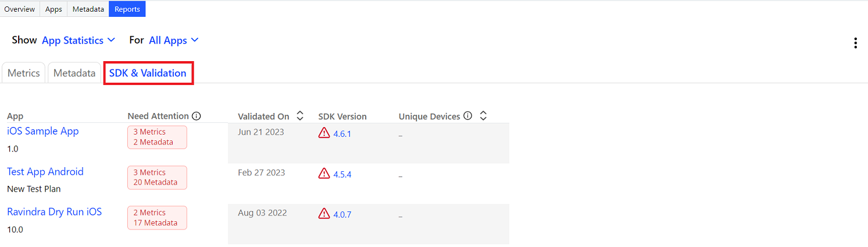Select the SDK & Validation tab
This screenshot has height=247, width=868.
coord(148,73)
